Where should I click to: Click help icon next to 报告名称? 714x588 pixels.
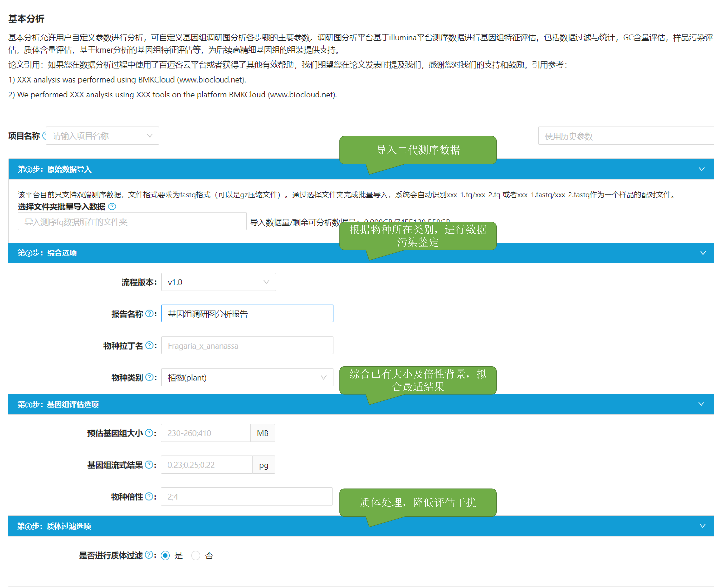(149, 314)
